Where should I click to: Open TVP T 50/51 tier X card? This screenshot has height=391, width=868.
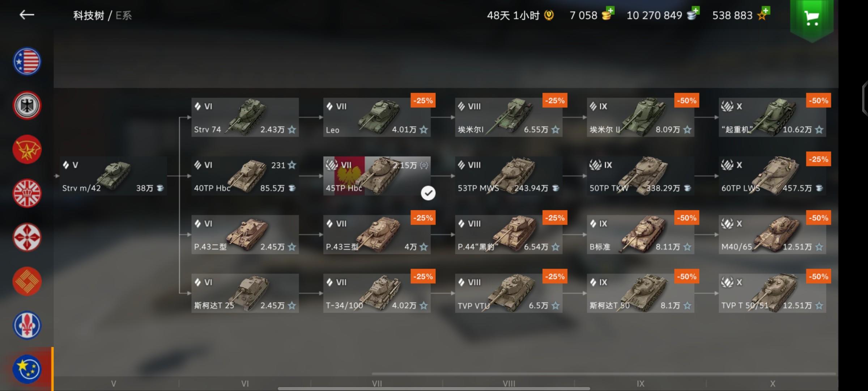[x=772, y=293]
